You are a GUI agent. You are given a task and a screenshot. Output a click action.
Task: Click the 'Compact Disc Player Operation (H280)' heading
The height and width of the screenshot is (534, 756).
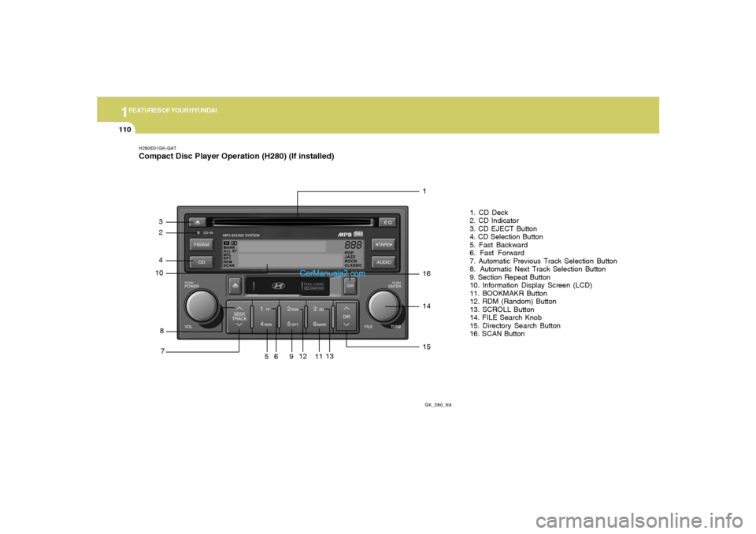(x=212, y=156)
